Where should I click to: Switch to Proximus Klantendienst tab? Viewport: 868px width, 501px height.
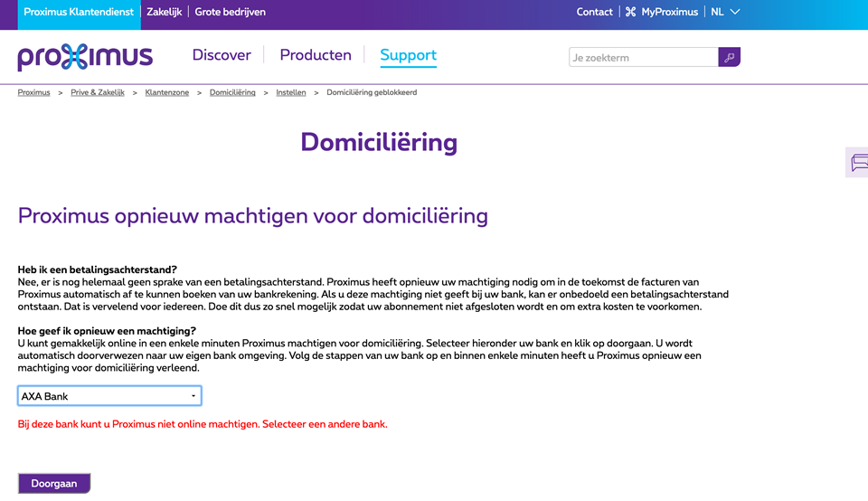pos(79,13)
